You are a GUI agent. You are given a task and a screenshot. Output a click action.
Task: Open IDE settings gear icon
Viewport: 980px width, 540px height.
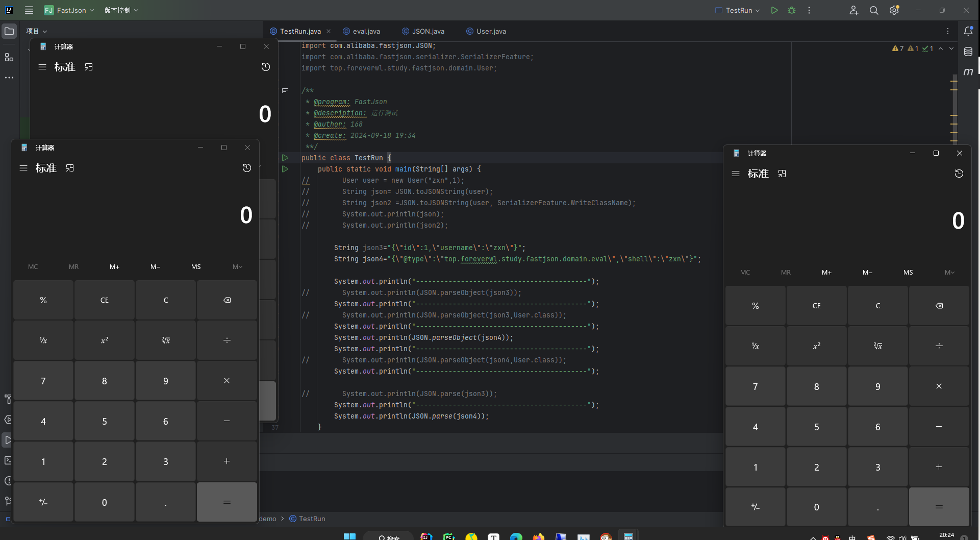click(x=894, y=10)
